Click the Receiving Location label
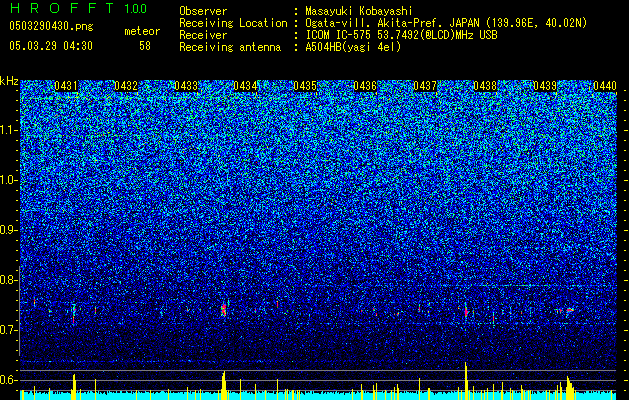Viewport: 629px width, 400px height. (x=233, y=23)
